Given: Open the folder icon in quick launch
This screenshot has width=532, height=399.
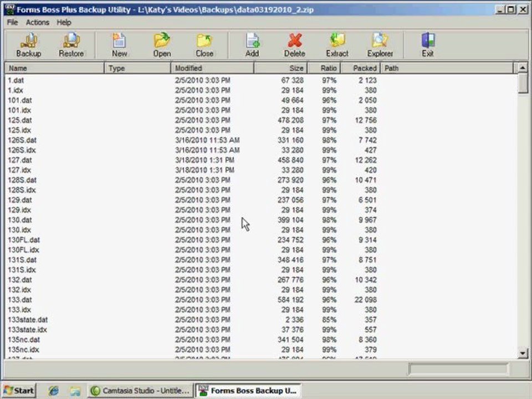Looking at the screenshot, I should [x=75, y=391].
